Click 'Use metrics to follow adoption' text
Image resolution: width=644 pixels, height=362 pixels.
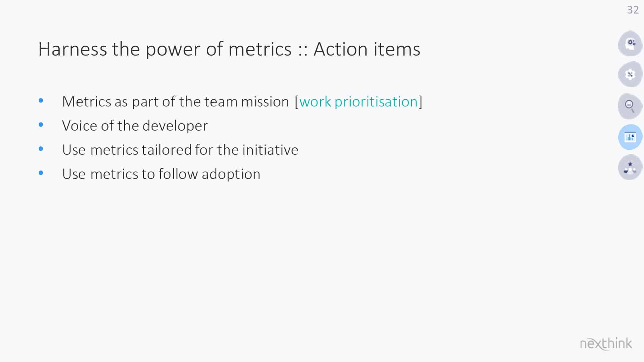click(x=161, y=174)
